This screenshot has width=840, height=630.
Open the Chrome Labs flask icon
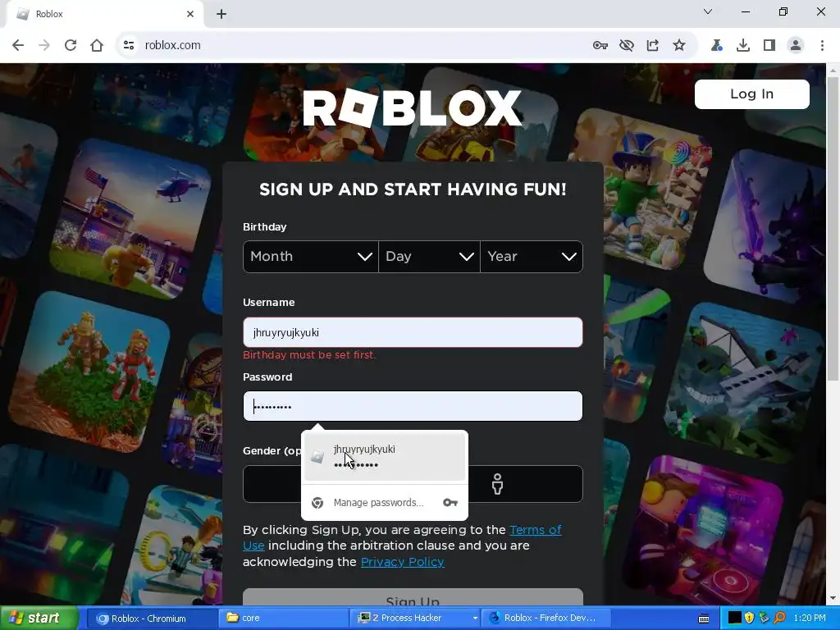[x=716, y=45]
